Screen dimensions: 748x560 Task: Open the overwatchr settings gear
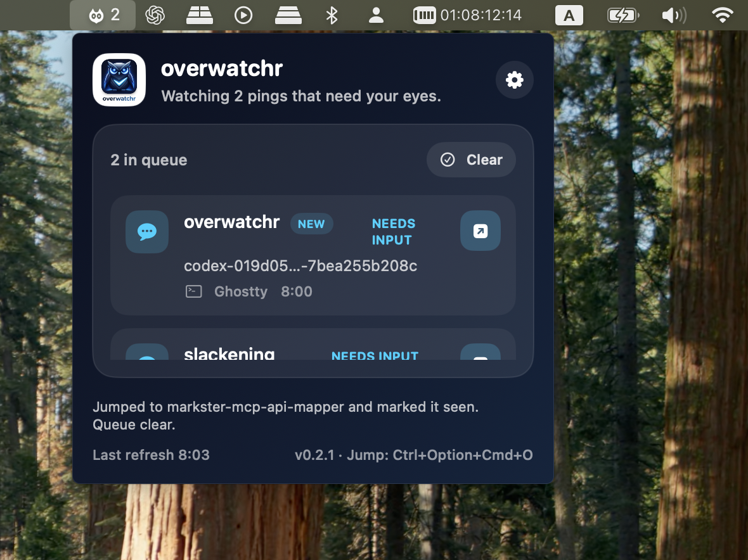(x=514, y=80)
